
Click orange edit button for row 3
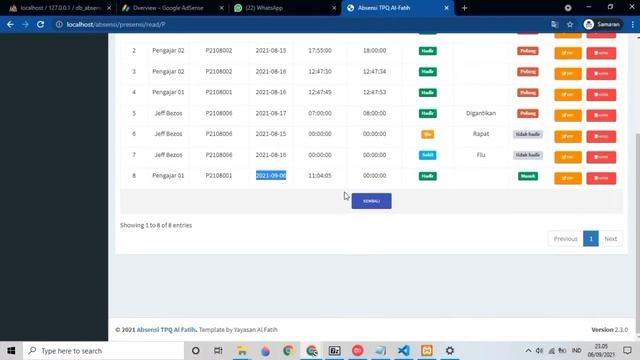568,74
